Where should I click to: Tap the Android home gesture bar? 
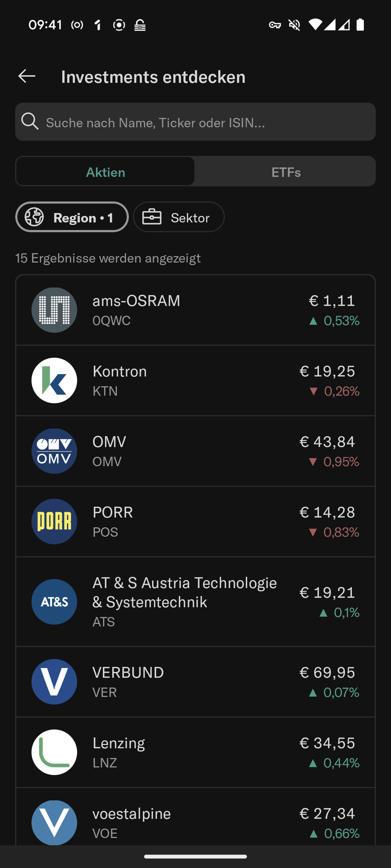(x=195, y=856)
